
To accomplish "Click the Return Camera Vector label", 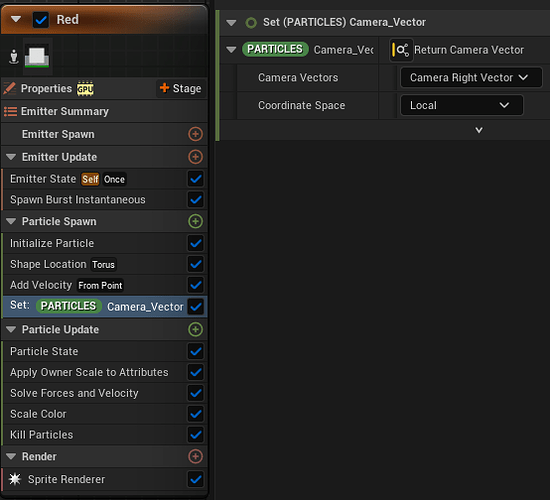I will click(469, 50).
